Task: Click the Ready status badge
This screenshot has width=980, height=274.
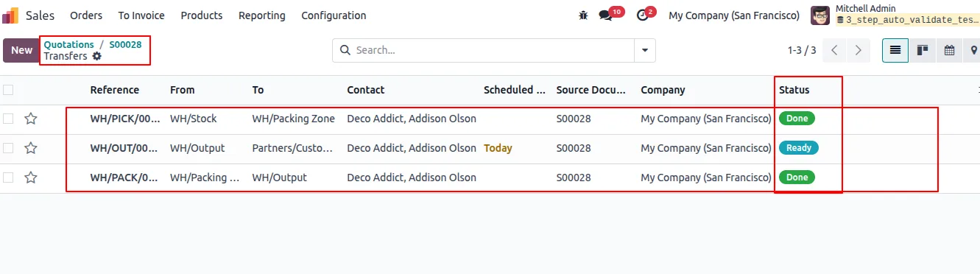Action: tap(799, 148)
